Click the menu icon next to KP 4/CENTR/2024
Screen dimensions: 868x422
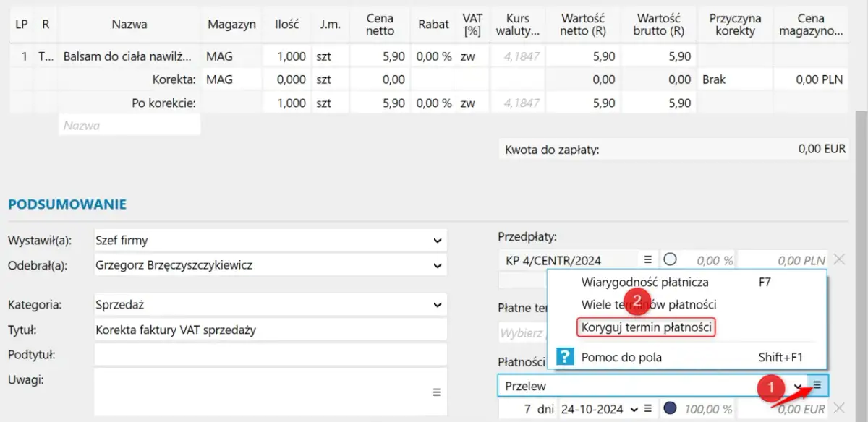[x=647, y=259]
